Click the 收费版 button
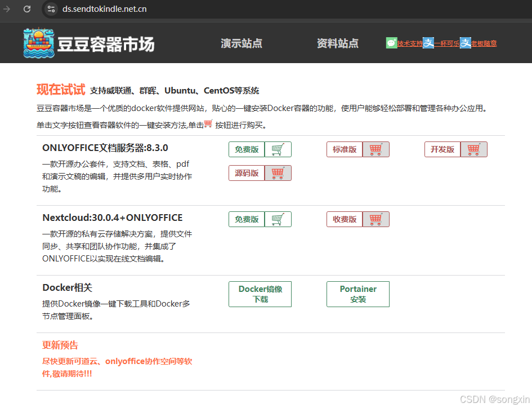This screenshot has height=408, width=532. coord(345,219)
